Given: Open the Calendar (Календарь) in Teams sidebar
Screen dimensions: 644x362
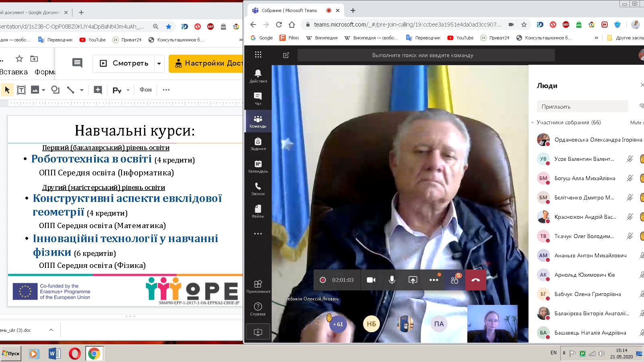Looking at the screenshot, I should coord(258,166).
